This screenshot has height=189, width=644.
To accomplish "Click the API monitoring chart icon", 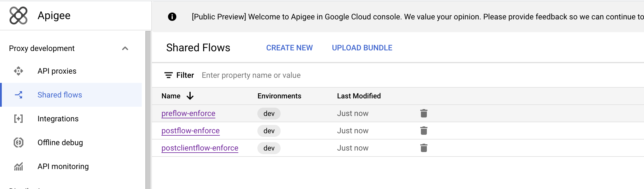I will pos(18,166).
